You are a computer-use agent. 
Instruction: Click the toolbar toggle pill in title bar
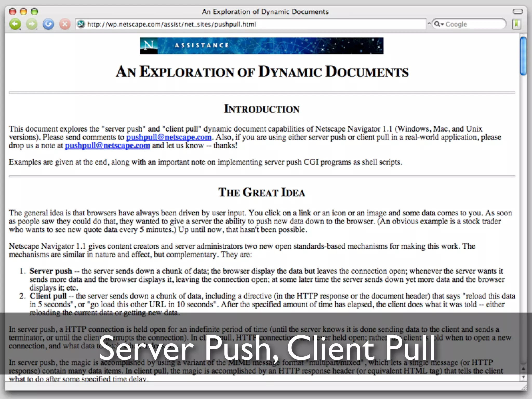tap(517, 11)
